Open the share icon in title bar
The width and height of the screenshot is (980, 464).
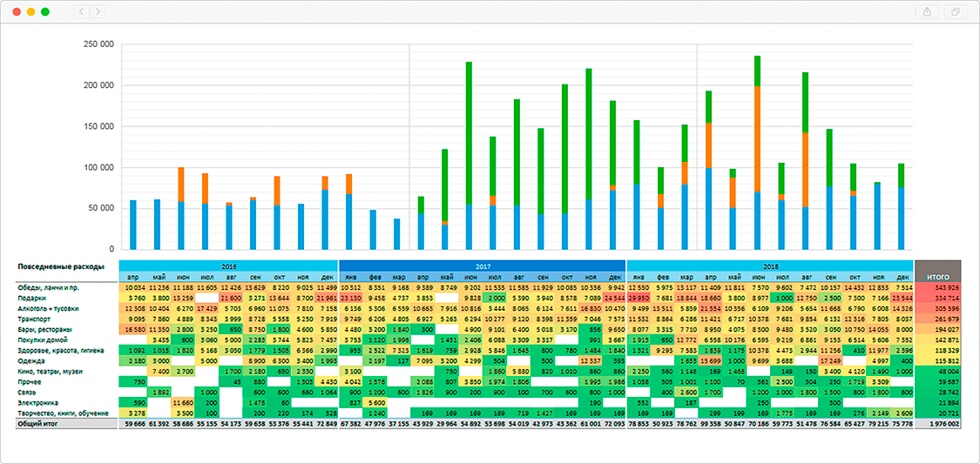(926, 12)
